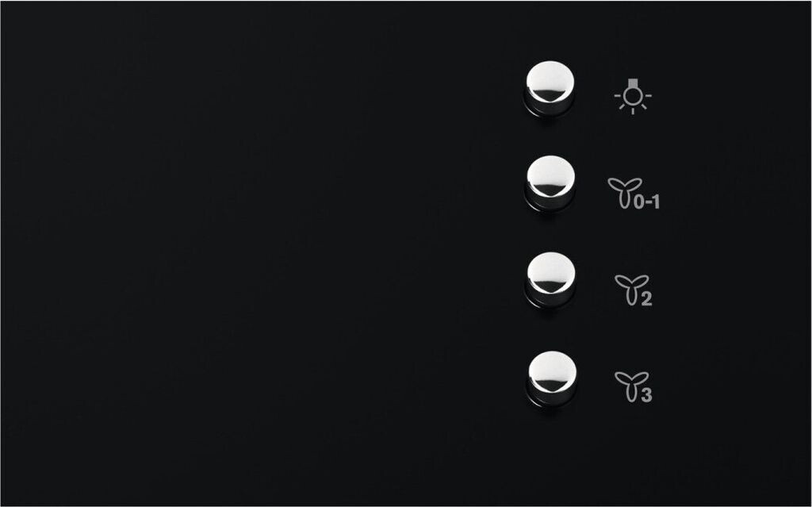The height and width of the screenshot is (507, 812).
Task: Click the fan speed 2 symbol
Action: click(633, 290)
